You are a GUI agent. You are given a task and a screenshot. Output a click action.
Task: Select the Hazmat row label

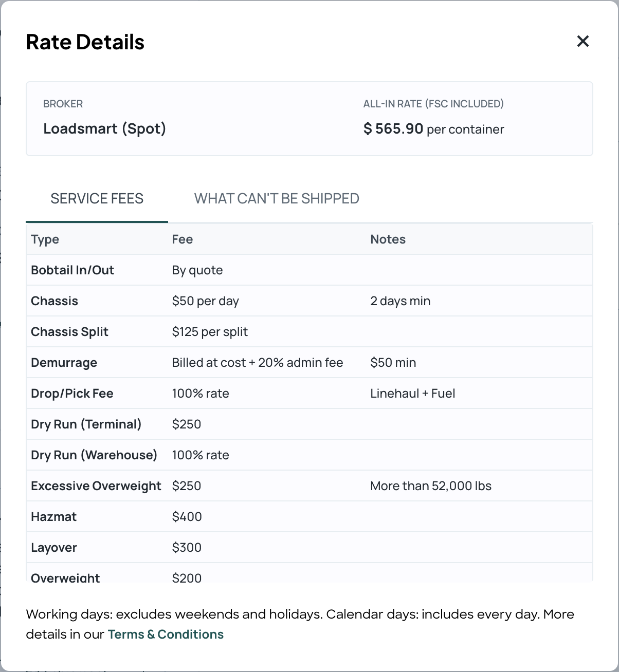point(53,517)
